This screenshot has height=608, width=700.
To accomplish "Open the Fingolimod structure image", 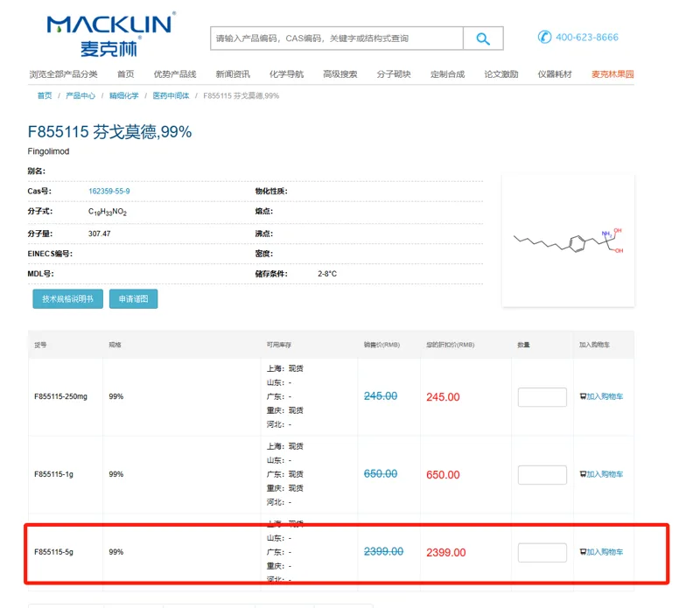I will pos(568,241).
